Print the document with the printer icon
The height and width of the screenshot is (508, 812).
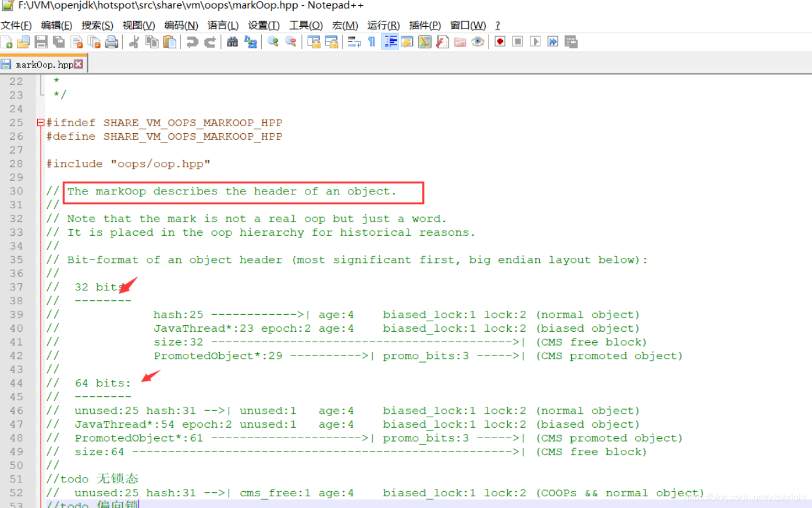[x=112, y=42]
